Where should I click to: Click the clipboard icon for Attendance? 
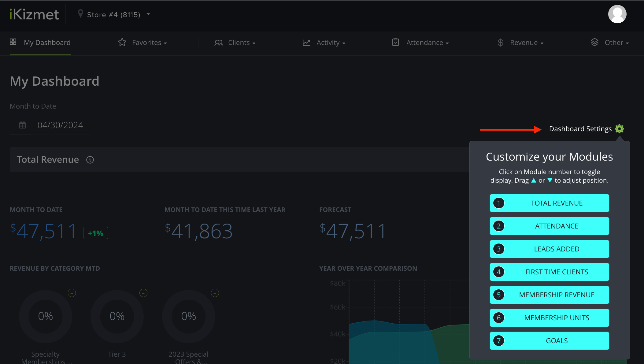pos(395,43)
